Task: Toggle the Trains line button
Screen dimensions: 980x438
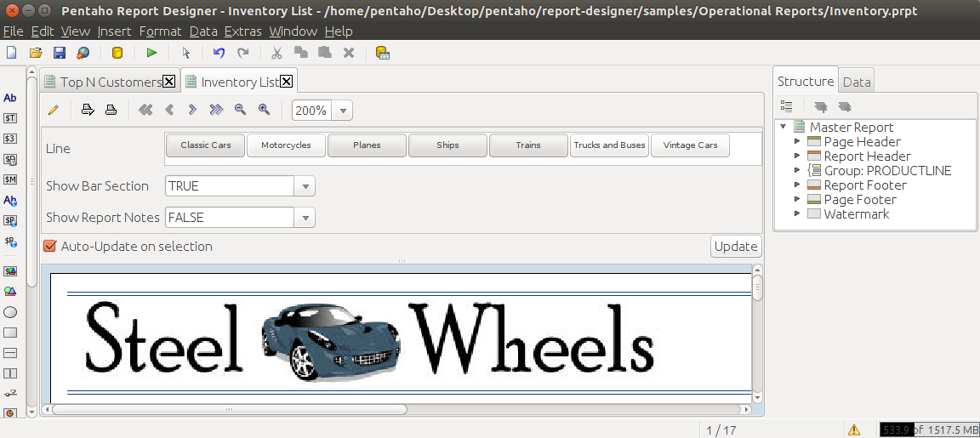Action: coord(528,145)
